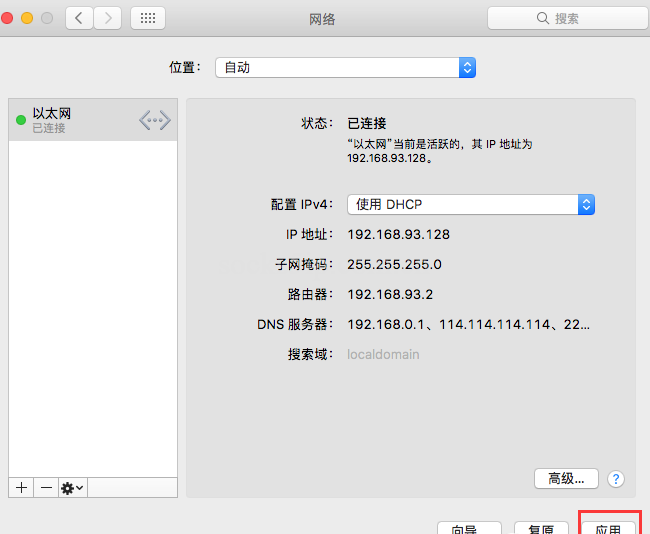This screenshot has width=650, height=534.
Task: Close the 网络 preferences window
Action: pos(8,18)
